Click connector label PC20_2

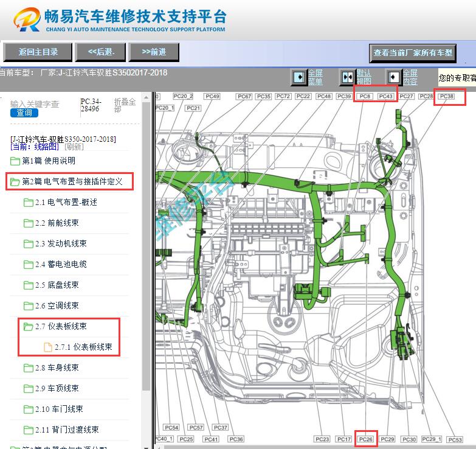point(183,96)
